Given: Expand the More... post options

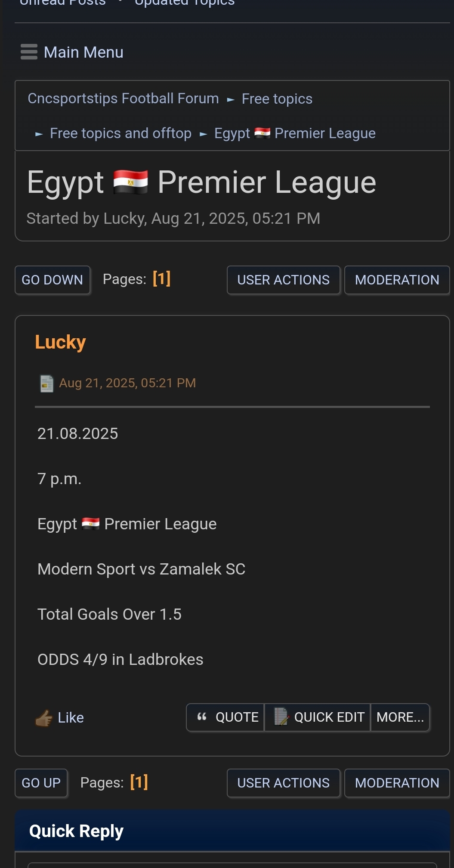Looking at the screenshot, I should [x=400, y=717].
